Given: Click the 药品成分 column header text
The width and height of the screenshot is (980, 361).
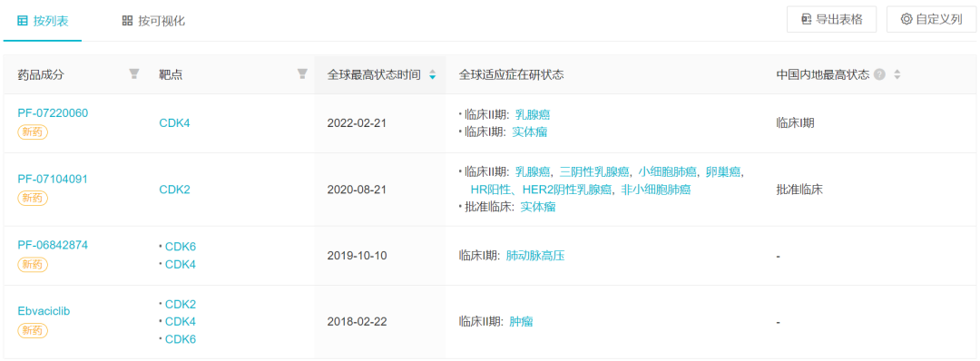Looking at the screenshot, I should coord(41,74).
